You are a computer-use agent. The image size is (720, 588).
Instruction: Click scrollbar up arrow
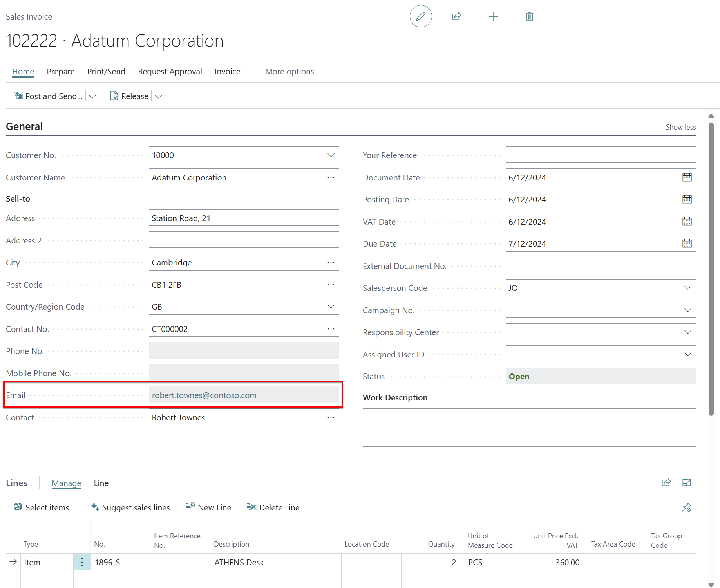(711, 116)
